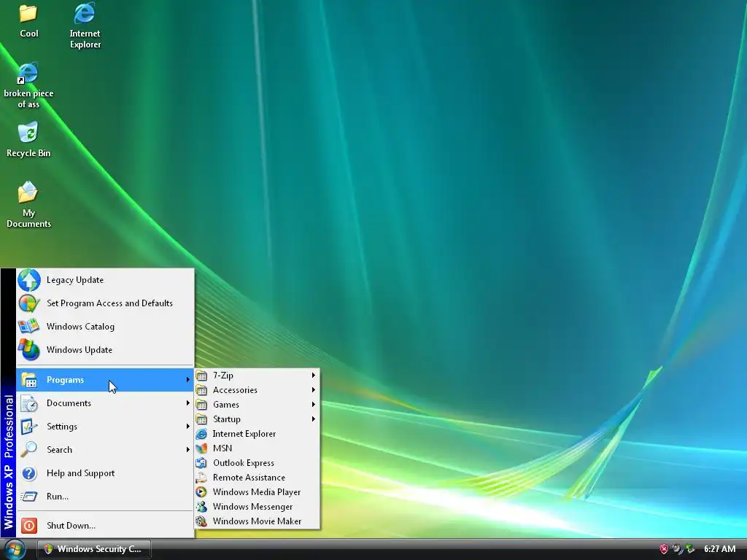
Task: Open Windows Update from the Start menu
Action: point(105,349)
